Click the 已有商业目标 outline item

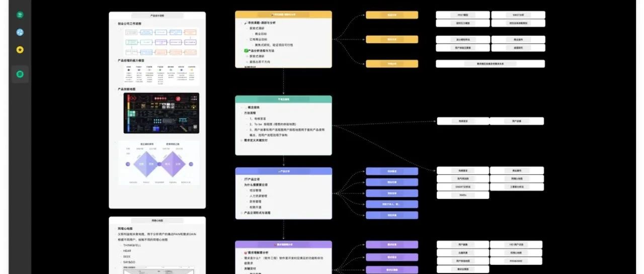pos(258,39)
